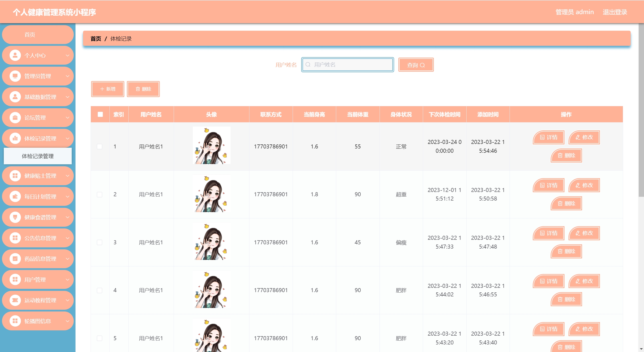This screenshot has width=644, height=352.
Task: Click the 新增 button
Action: coord(108,89)
